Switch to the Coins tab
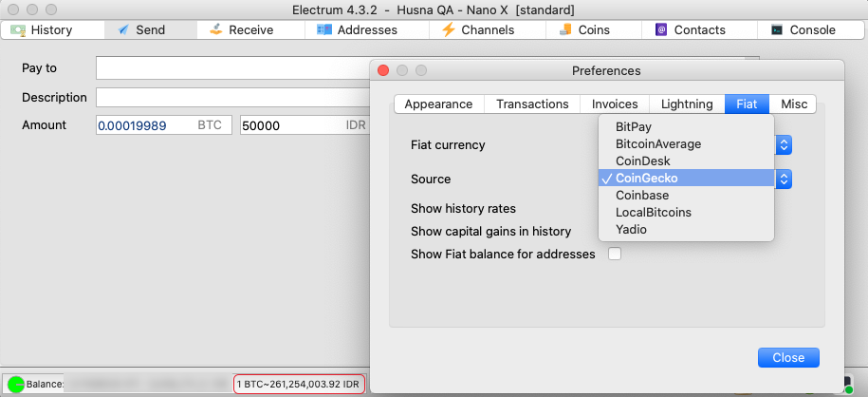Screen dimensions: 868x397 [x=594, y=30]
